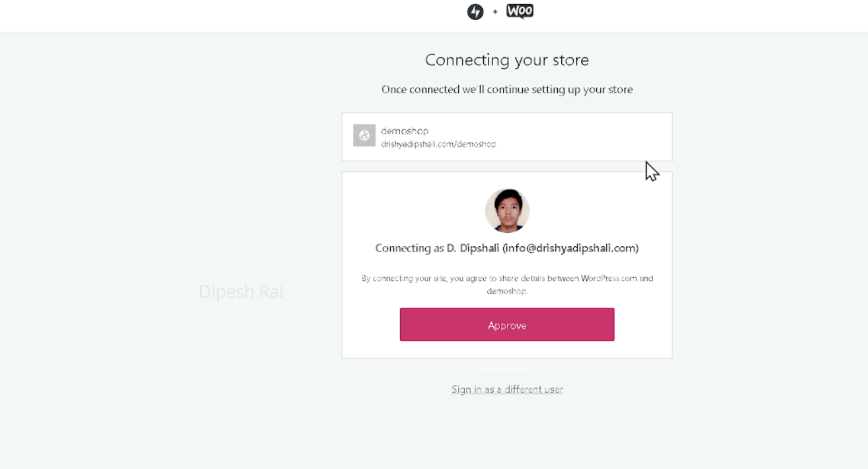The width and height of the screenshot is (868, 469).
Task: Select the demoshop site name
Action: pos(404,130)
